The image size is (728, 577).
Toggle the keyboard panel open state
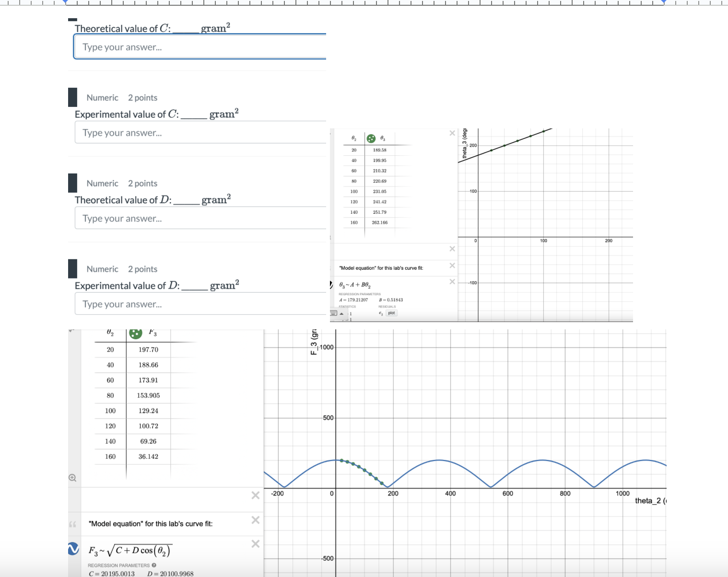(x=334, y=313)
